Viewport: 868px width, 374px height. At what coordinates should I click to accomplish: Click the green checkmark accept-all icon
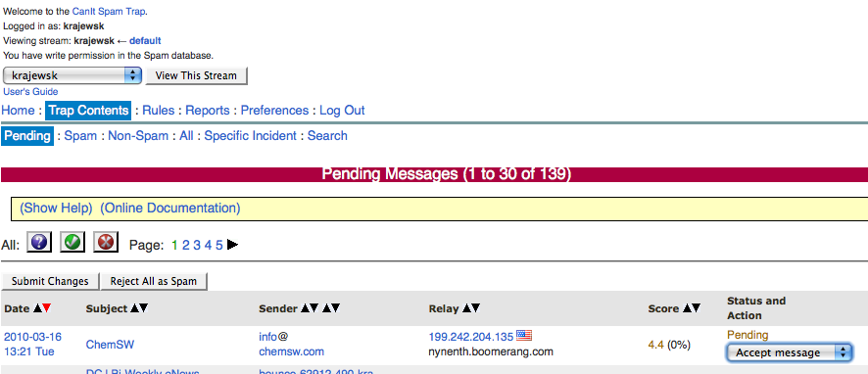pyautogui.click(x=72, y=243)
